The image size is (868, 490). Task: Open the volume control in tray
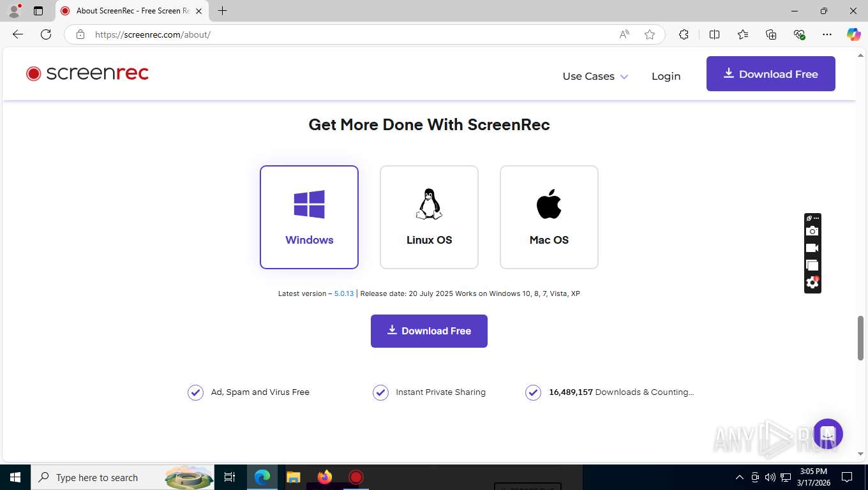point(770,477)
